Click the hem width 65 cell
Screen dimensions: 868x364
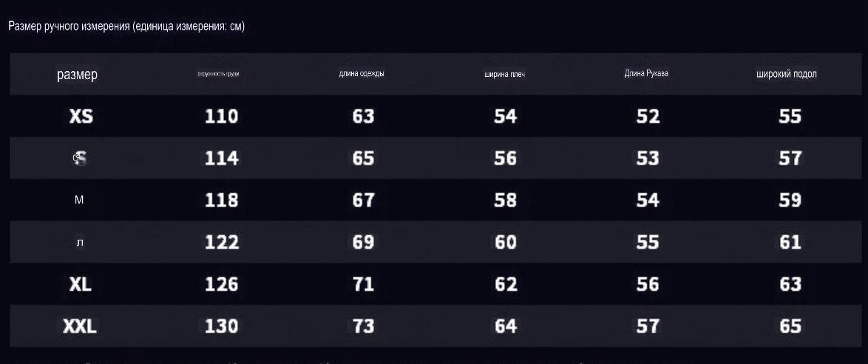(790, 326)
